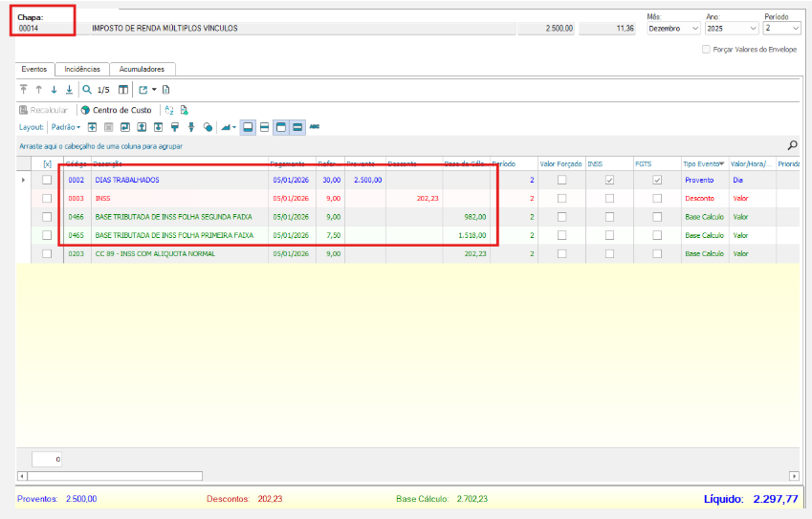Open the magnifier search icon beside 1/5
The width and height of the screenshot is (812, 519).
pyautogui.click(x=87, y=90)
